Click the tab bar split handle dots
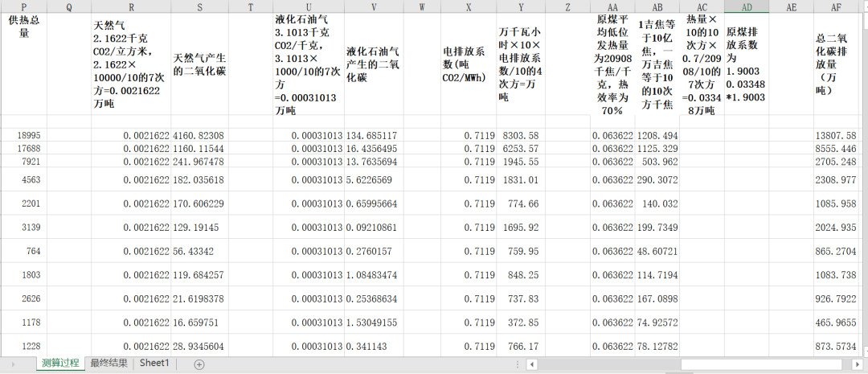868x374 pixels. pyautogui.click(x=517, y=364)
